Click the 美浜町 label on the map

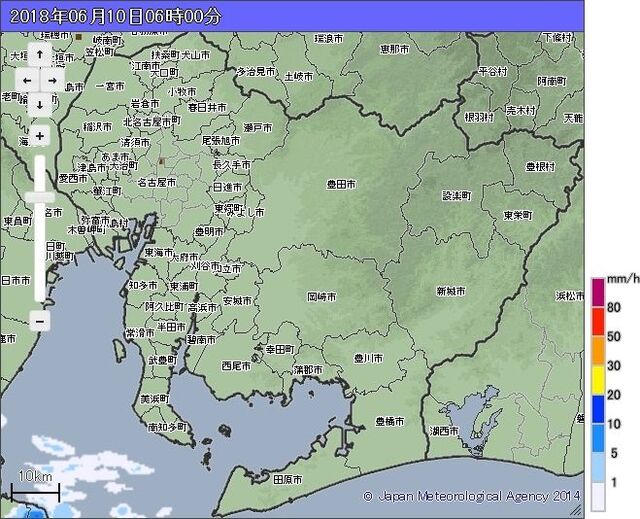[155, 399]
